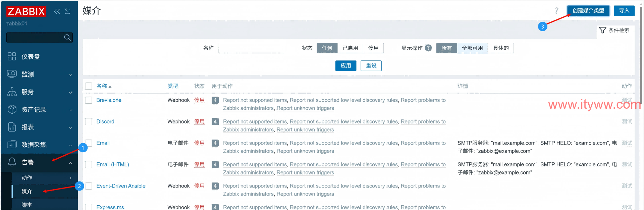Open the 媒介 submenu item
This screenshot has width=644, height=210.
(45, 191)
